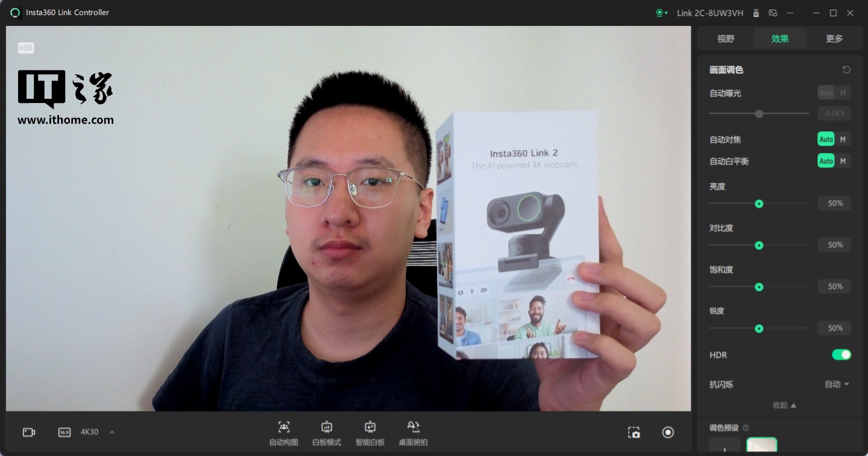Click the picture-in-picture preview window icon
868x456 pixels.
(x=773, y=13)
